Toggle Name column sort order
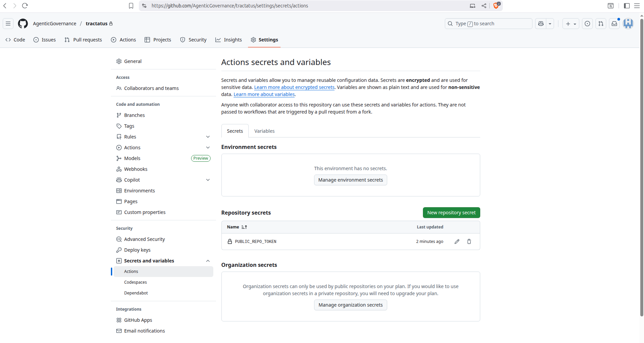 click(x=244, y=227)
